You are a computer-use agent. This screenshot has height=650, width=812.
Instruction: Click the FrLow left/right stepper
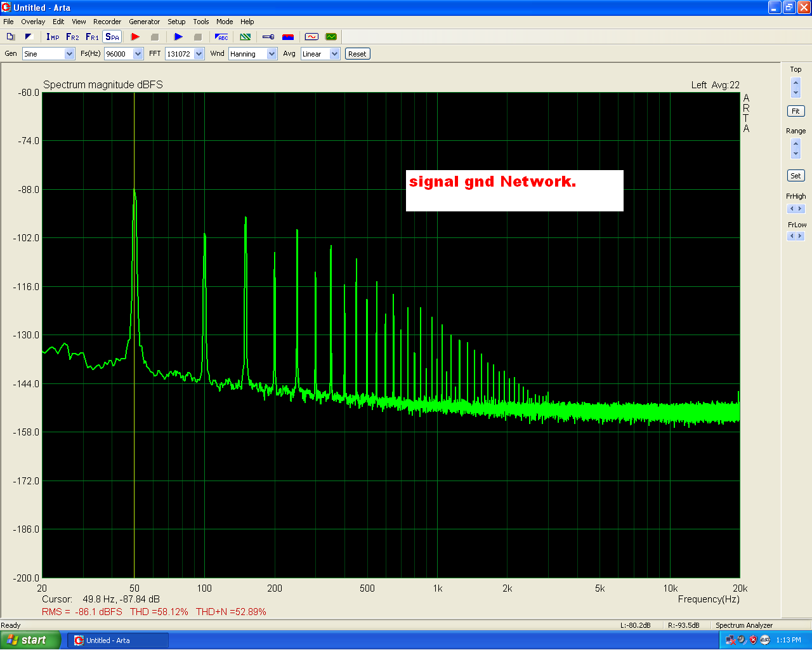pos(796,236)
